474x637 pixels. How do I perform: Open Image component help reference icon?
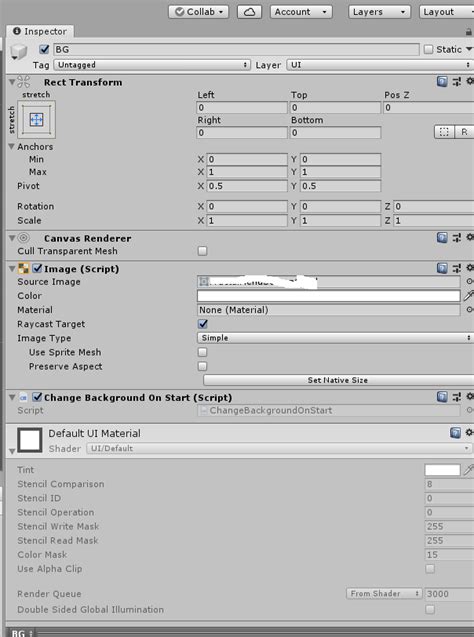click(x=442, y=268)
